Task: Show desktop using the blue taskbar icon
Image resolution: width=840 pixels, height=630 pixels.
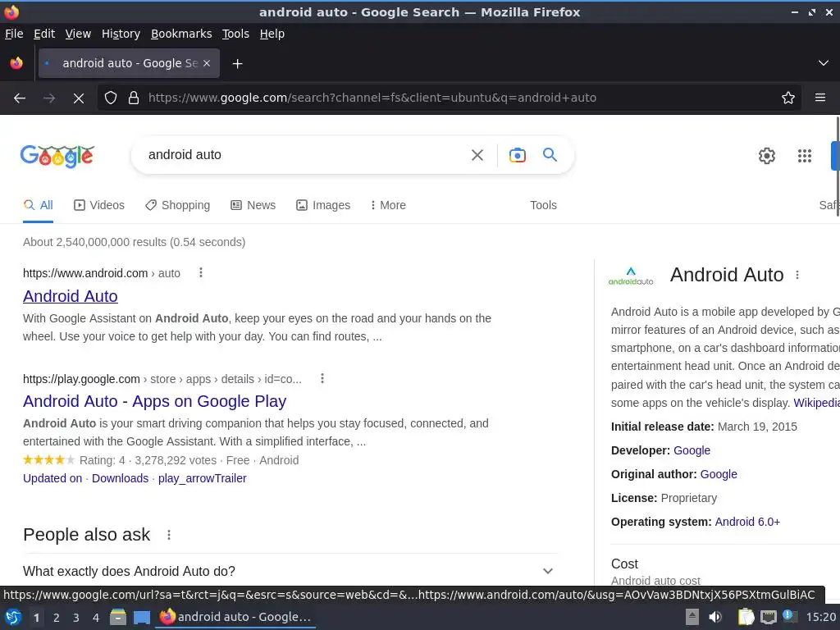Action: tap(142, 617)
